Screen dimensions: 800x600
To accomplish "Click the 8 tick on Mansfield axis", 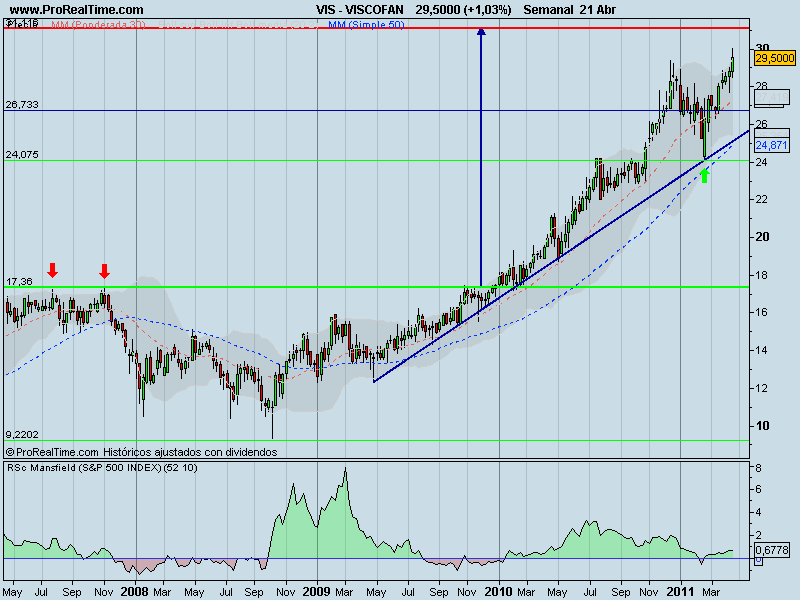I will pos(759,468).
